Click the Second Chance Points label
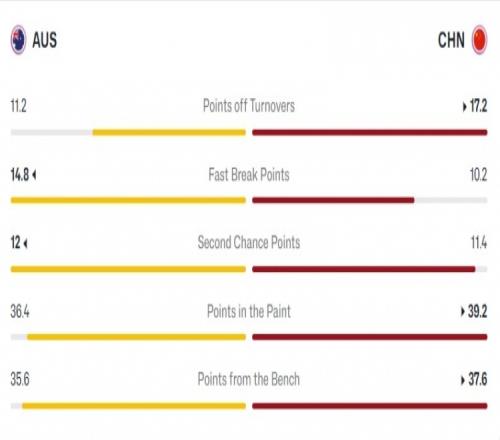The image size is (500, 440). pos(249,242)
